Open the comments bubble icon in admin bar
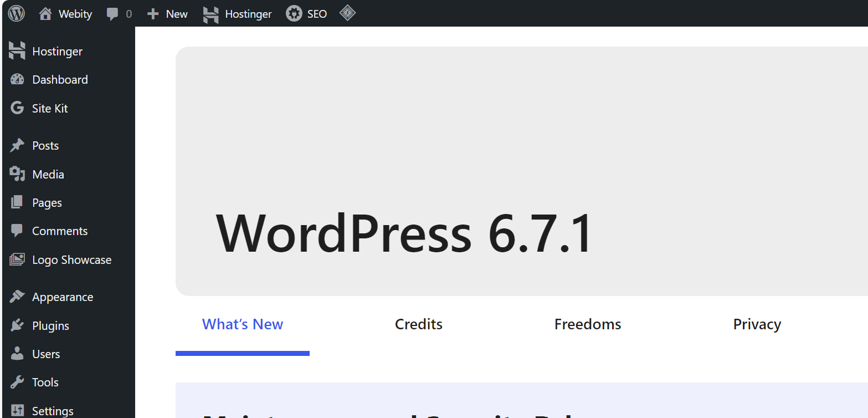The image size is (868, 418). click(x=112, y=14)
